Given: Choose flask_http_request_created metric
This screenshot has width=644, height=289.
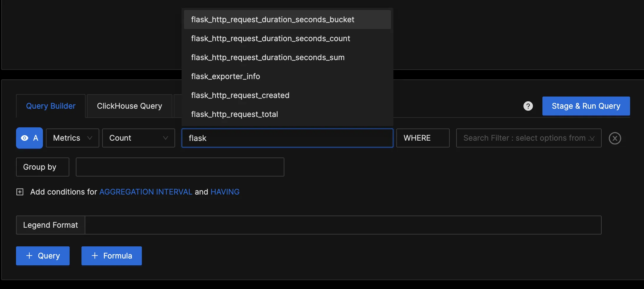Looking at the screenshot, I should tap(287, 95).
